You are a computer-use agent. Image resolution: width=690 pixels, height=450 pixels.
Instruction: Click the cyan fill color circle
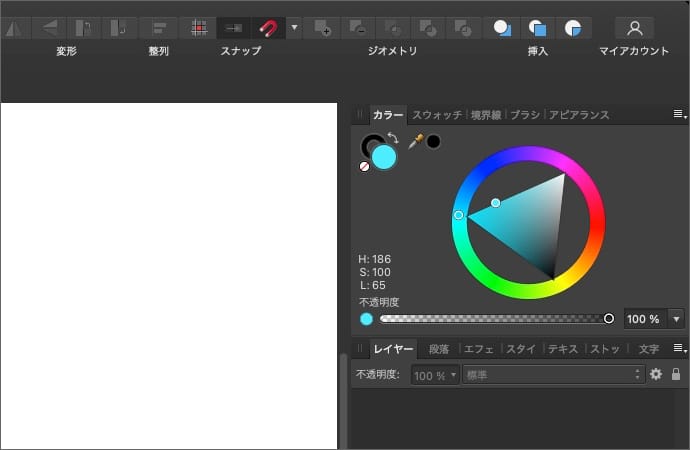click(x=384, y=157)
